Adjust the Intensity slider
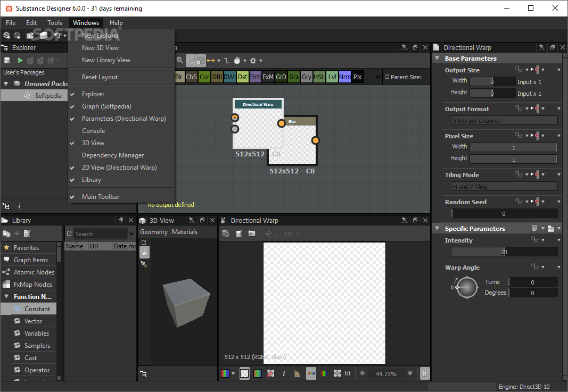 tap(504, 252)
